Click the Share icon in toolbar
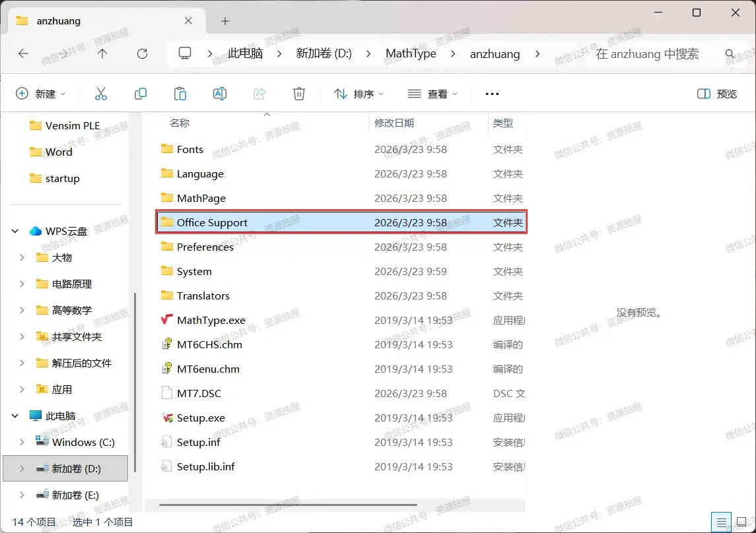Image resolution: width=756 pixels, height=533 pixels. point(259,94)
